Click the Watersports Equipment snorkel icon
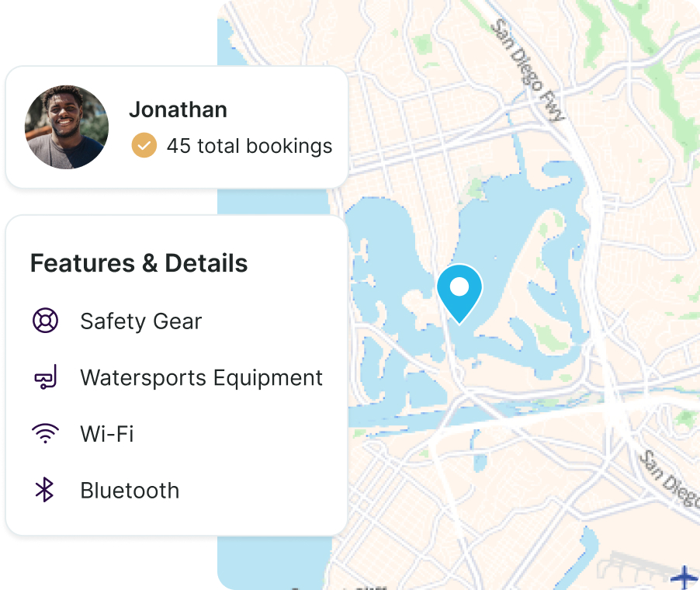Screen dimensions: 700x590 click(x=46, y=378)
